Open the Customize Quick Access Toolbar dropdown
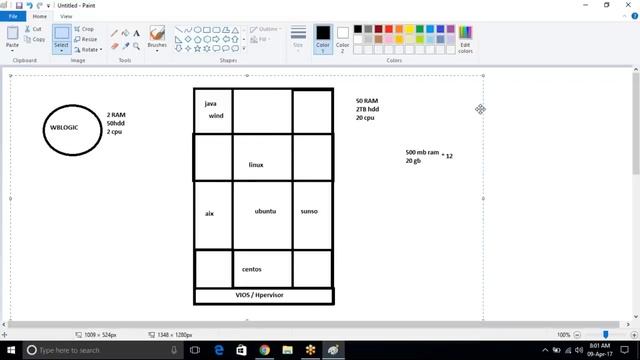This screenshot has width=640, height=360. [x=49, y=6]
